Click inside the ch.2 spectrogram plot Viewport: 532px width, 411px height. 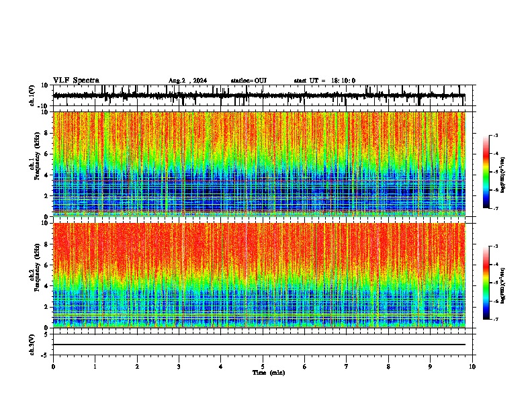click(x=259, y=275)
